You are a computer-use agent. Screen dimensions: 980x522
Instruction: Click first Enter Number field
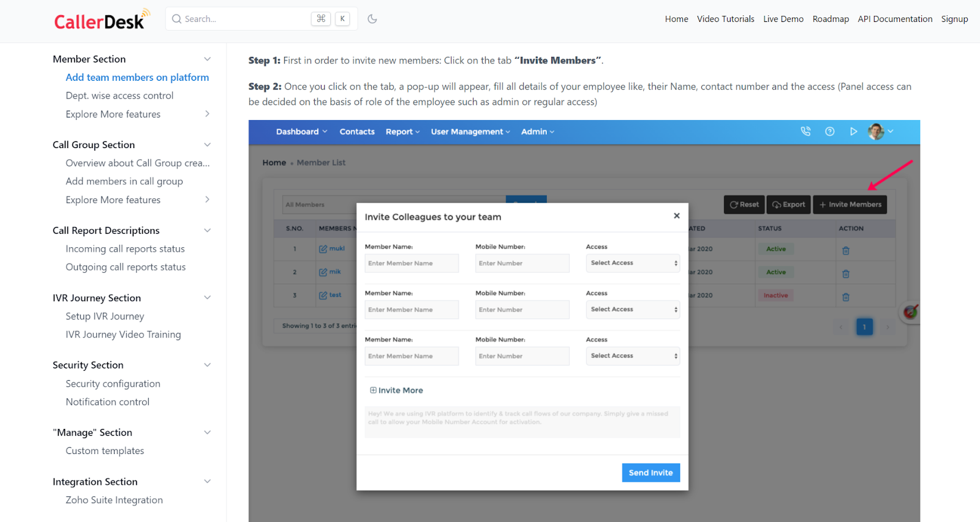522,263
